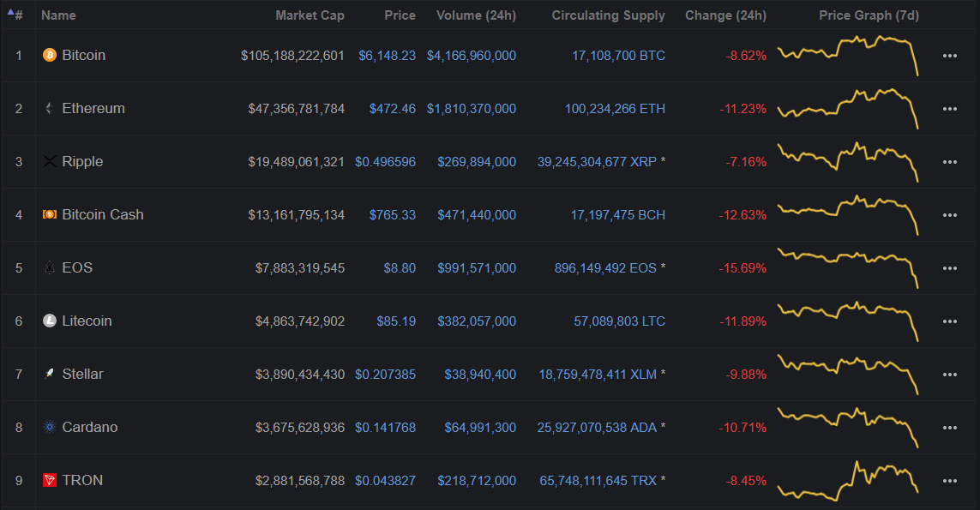Open more options for Bitcoin Cash row
This screenshot has width=980, height=510.
click(x=950, y=215)
